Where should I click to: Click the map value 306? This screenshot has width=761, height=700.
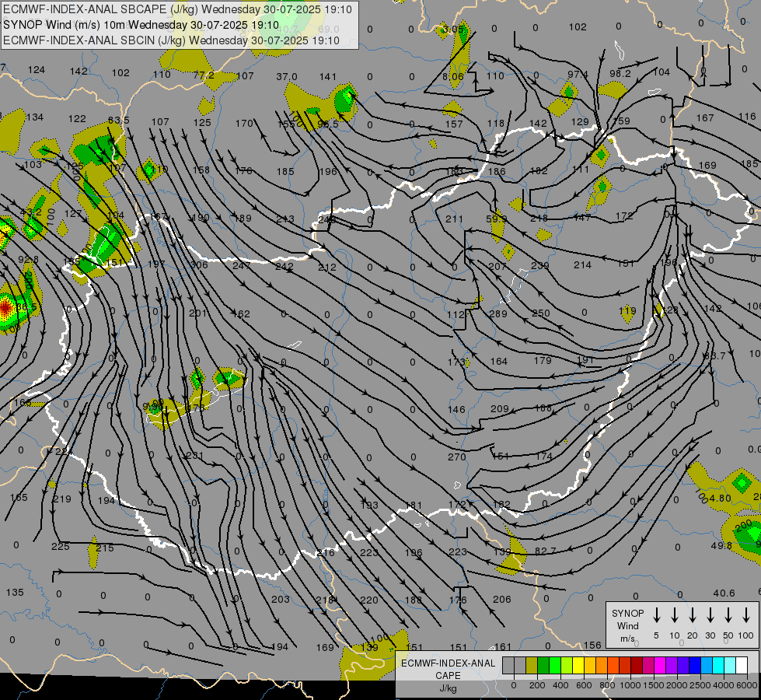pos(199,264)
